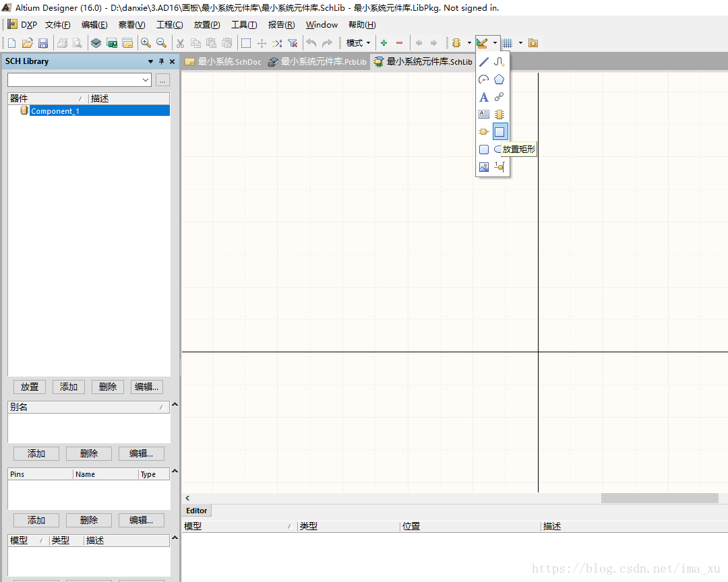Screen dimensions: 728x582
Task: Select the Place Image tool
Action: (483, 166)
